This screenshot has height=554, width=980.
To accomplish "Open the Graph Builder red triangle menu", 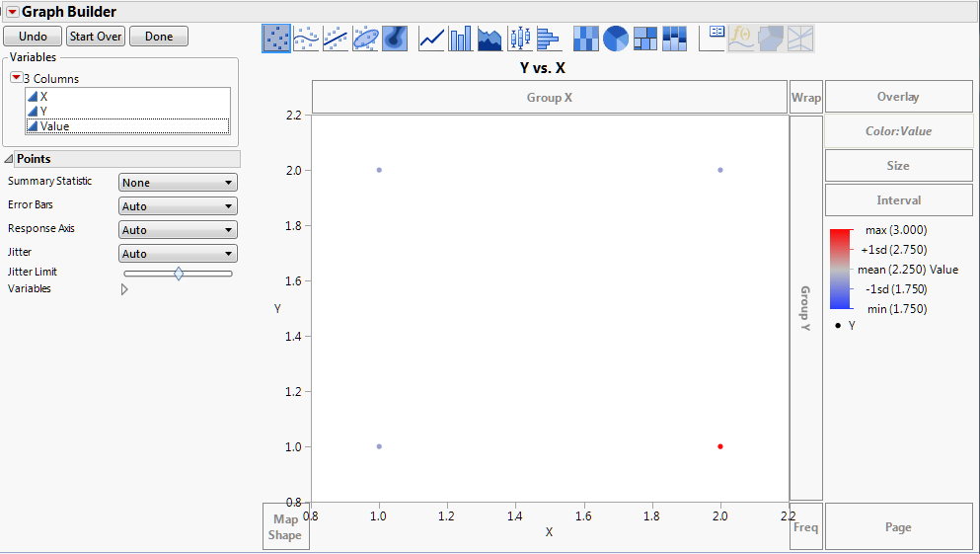I will 12,12.
